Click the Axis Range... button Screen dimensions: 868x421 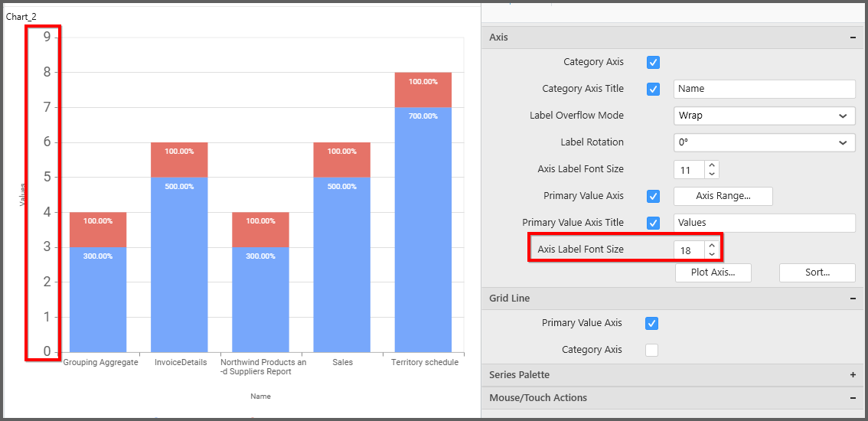click(x=723, y=196)
